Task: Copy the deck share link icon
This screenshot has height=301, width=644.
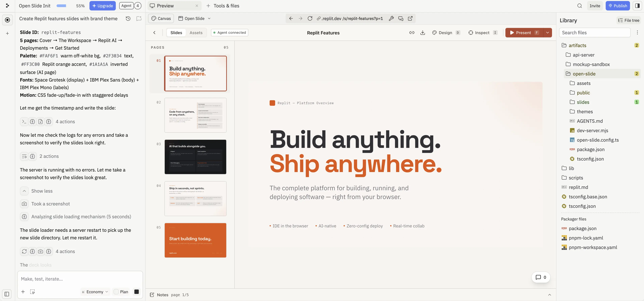Action: (x=412, y=33)
